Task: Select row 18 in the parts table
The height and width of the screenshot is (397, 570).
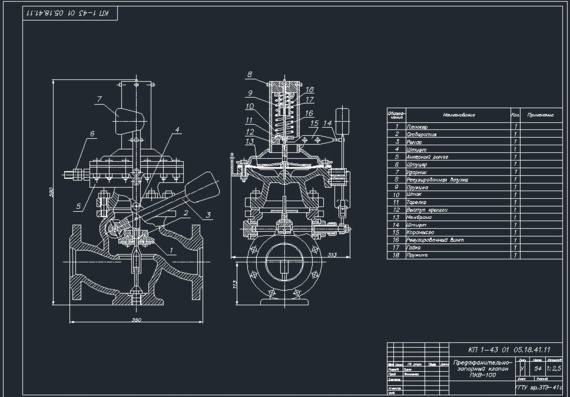Action: click(x=474, y=255)
